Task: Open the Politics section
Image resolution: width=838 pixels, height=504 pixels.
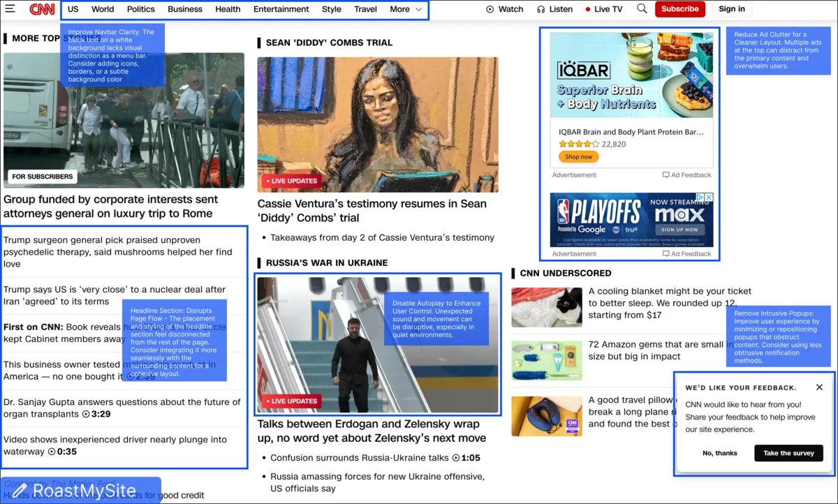Action: [141, 9]
